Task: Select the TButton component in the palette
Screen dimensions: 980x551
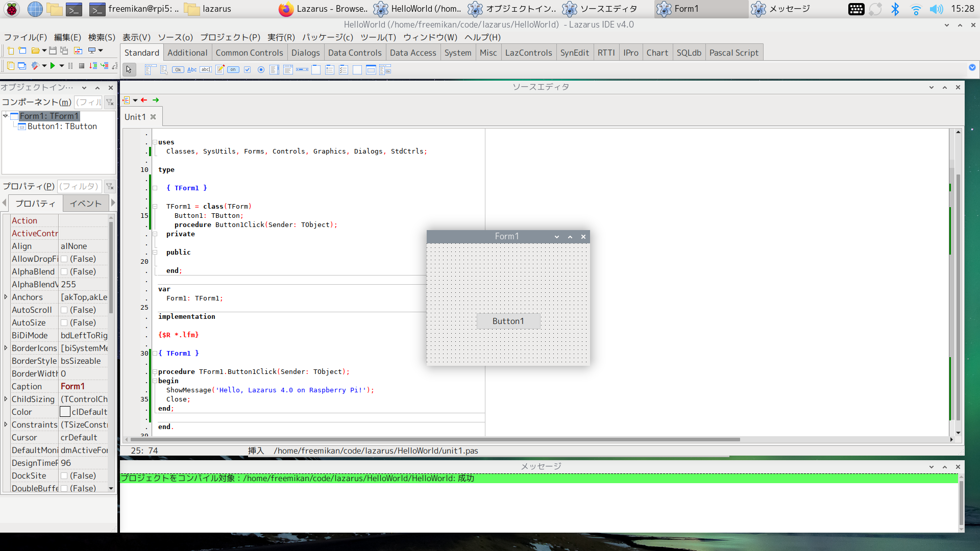Action: [x=178, y=70]
